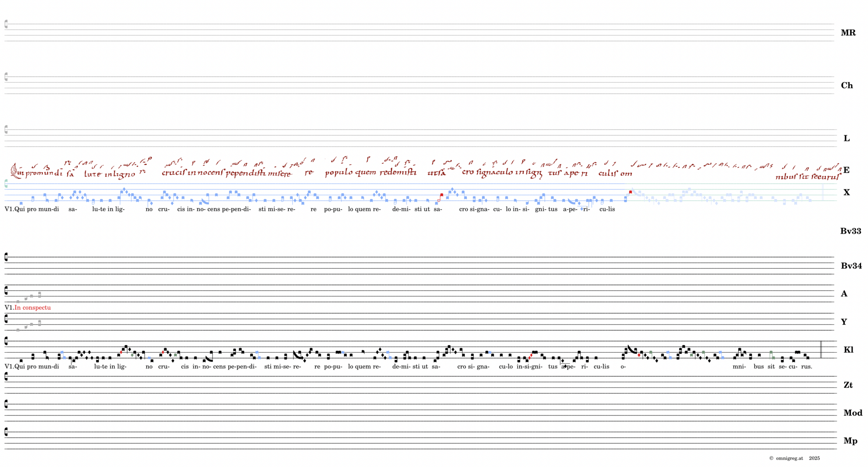Click the C clef on the Ch staff
Screen dimensions: 868x467
tap(6, 77)
